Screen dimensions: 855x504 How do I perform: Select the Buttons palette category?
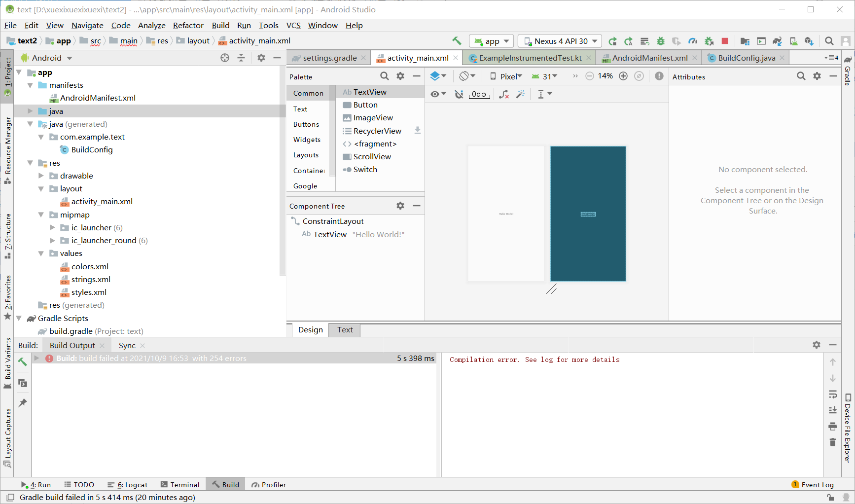pos(306,124)
